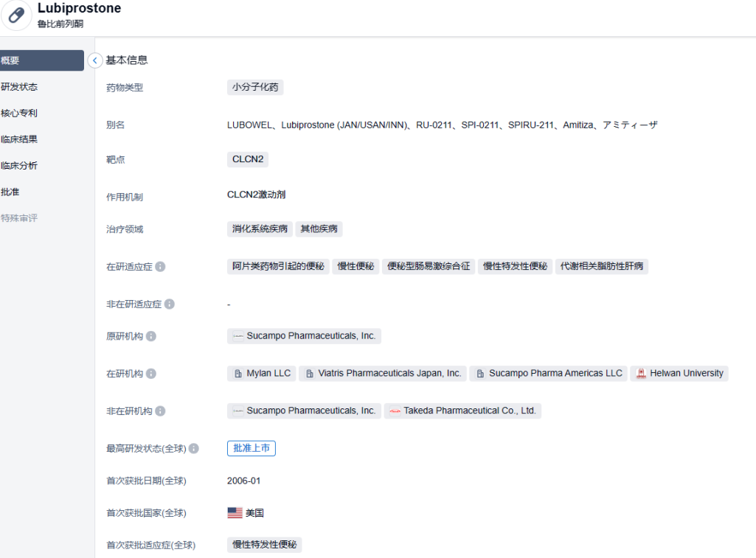Click info icon next to 非在研机构
This screenshot has height=558, width=756.
[160, 411]
